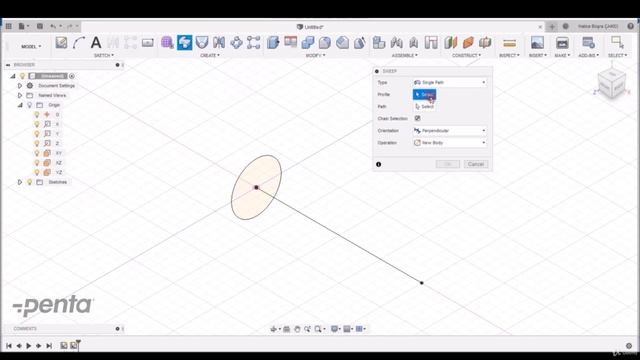Click the New Component icon

[379, 42]
